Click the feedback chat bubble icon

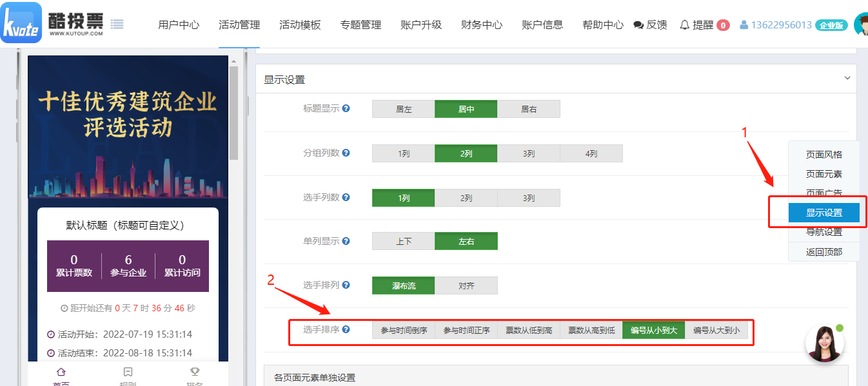pyautogui.click(x=638, y=25)
